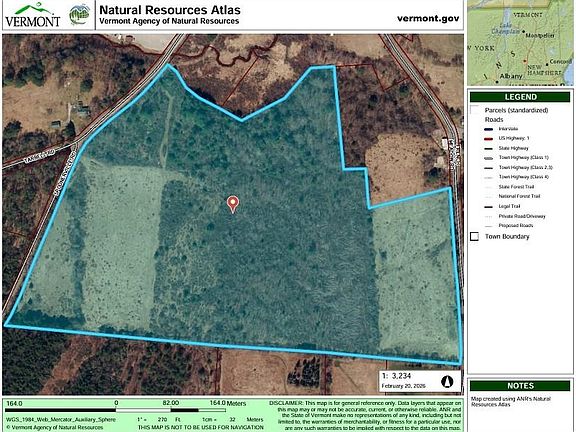This screenshot has height=432, width=576.
Task: Click the red location pin on the parcel
Action: [233, 205]
